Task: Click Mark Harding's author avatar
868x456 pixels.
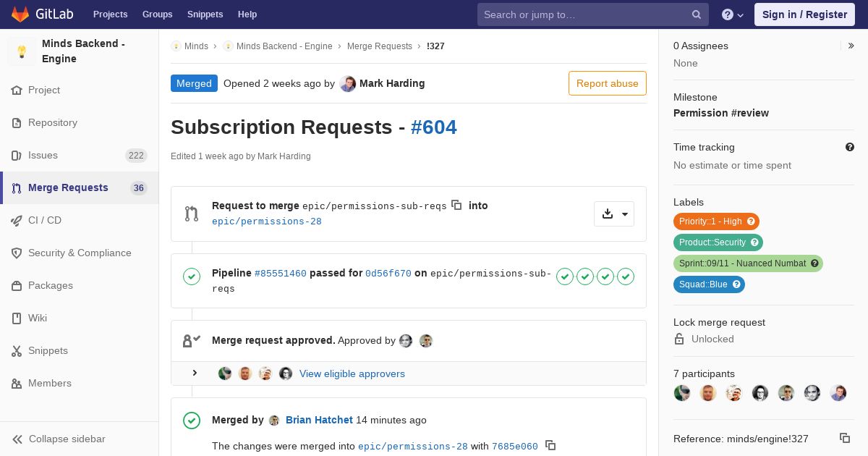Action: coord(348,83)
